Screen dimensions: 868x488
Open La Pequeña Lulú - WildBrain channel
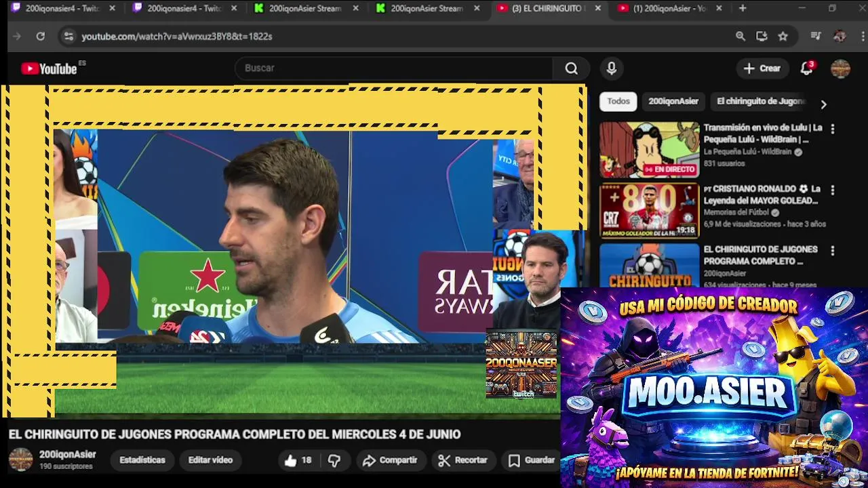747,152
